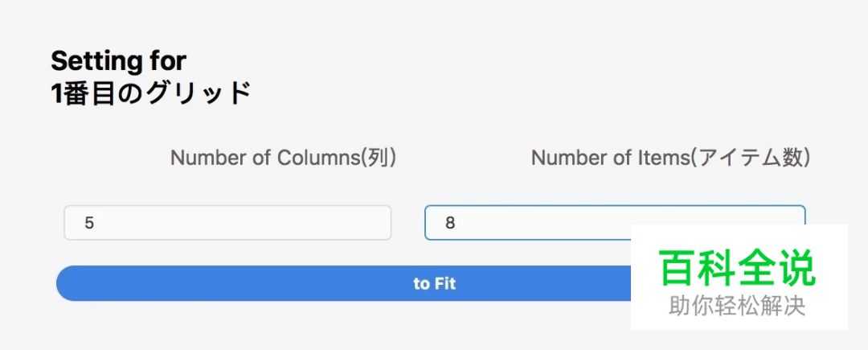Click the 百 character in the watermark
868x350 pixels.
click(678, 269)
